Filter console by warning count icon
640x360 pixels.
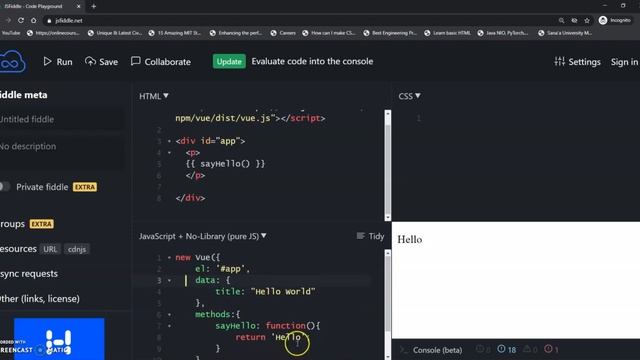530,349
